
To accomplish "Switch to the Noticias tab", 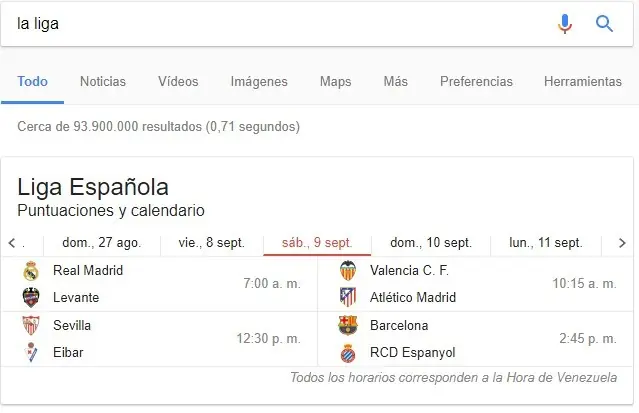I will pos(103,82).
